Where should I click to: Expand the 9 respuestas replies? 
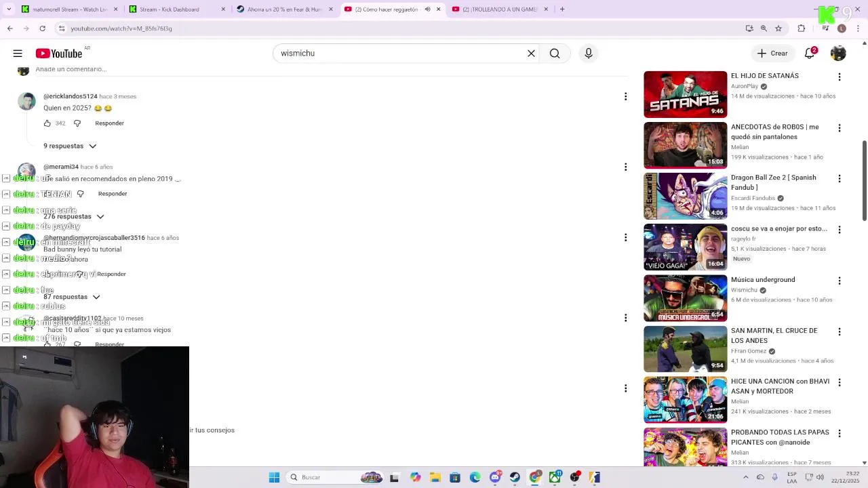pyautogui.click(x=70, y=146)
